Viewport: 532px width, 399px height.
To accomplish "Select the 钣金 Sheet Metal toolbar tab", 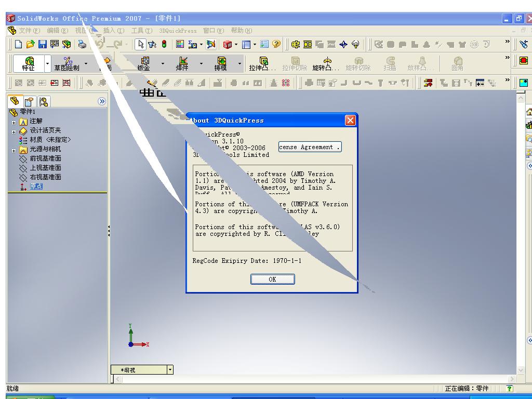I will click(x=144, y=63).
